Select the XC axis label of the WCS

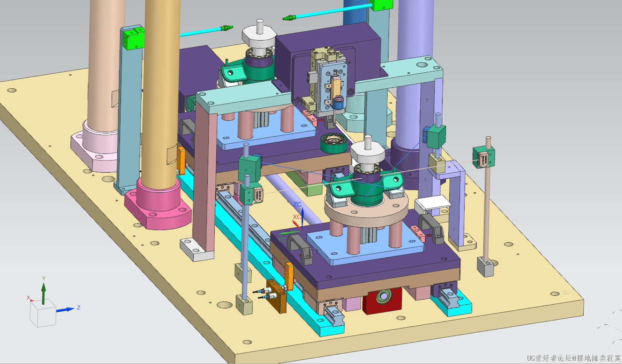coord(297,217)
